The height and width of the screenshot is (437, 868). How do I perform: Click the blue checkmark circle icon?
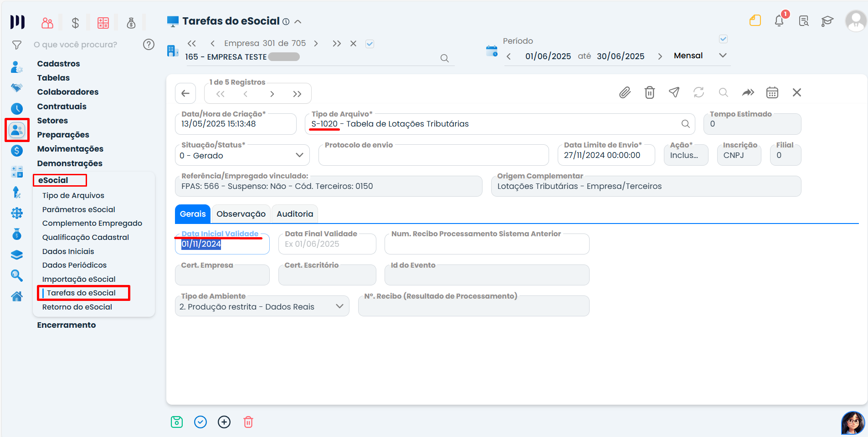[200, 422]
